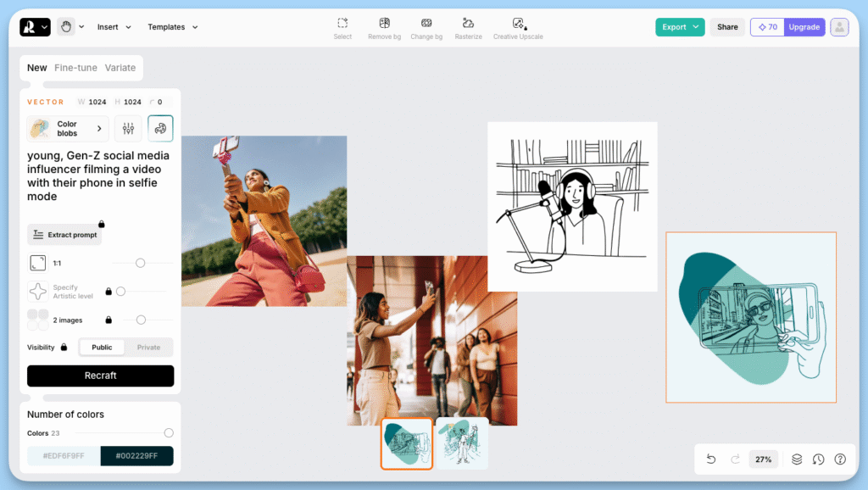Open the Insert dropdown menu

coord(114,26)
